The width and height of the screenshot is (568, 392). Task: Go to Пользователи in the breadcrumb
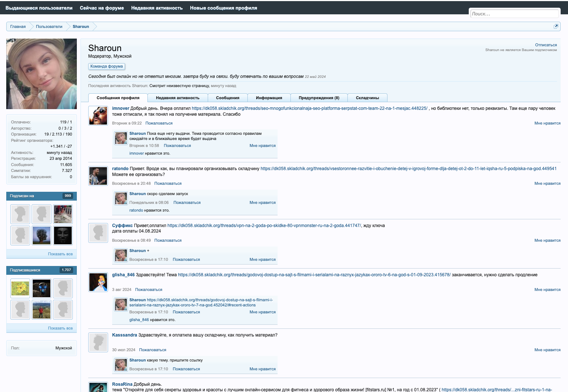pos(49,26)
